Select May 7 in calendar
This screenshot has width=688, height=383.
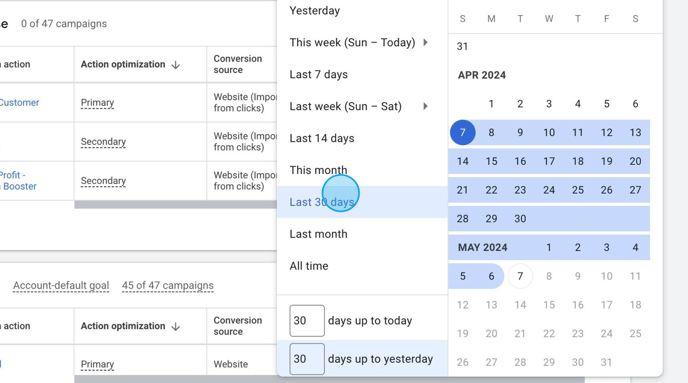[520, 276]
